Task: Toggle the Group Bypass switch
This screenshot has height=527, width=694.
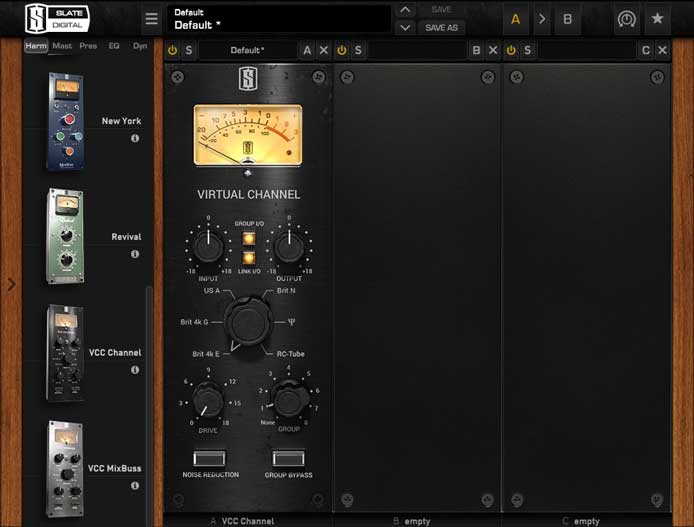Action: point(289,458)
